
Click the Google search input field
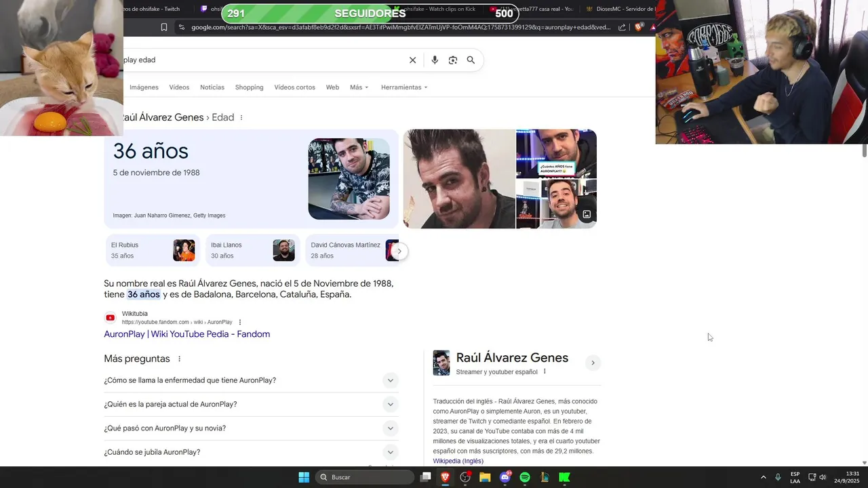pos(264,60)
